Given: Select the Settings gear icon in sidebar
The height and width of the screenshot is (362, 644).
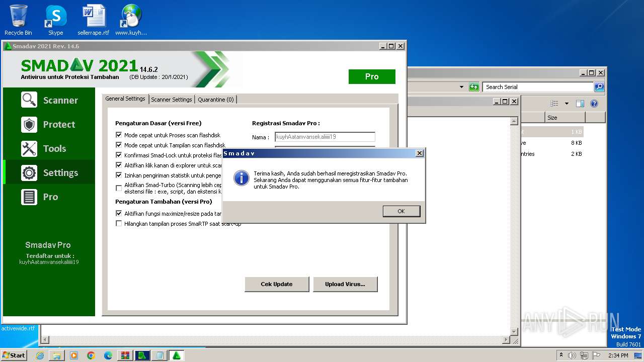Looking at the screenshot, I should (x=29, y=172).
